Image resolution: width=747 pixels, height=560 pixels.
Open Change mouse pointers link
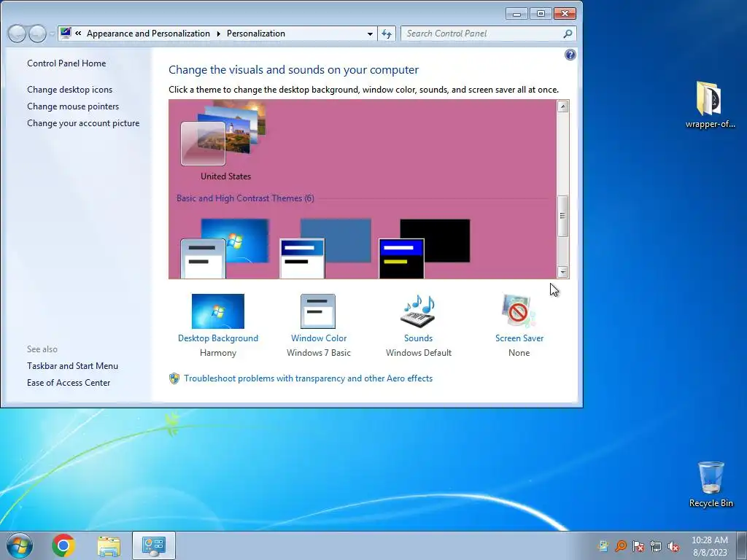(x=73, y=106)
